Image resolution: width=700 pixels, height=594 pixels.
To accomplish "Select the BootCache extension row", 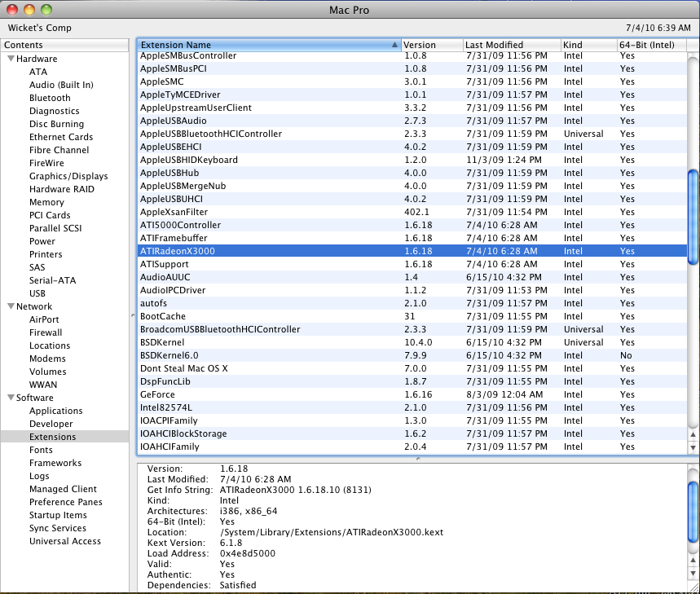I will [x=412, y=316].
